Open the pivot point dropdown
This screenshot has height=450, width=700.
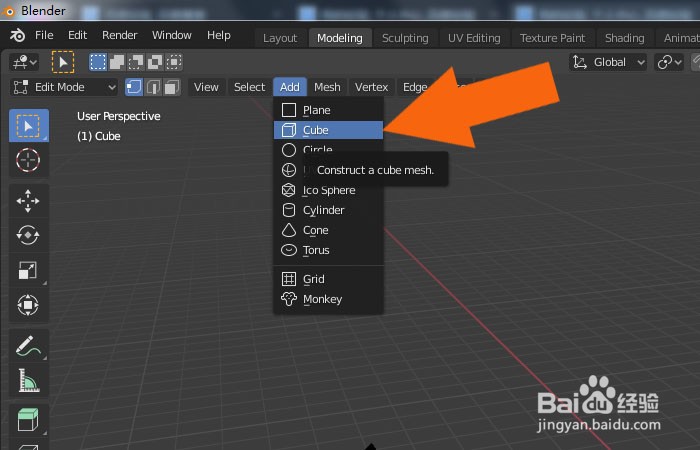pyautogui.click(x=668, y=62)
